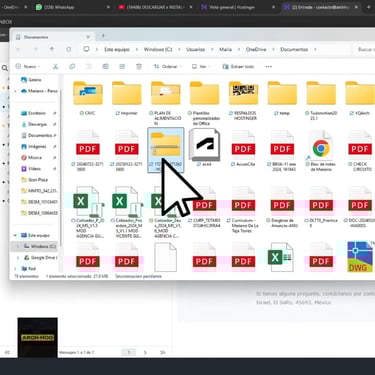Click the ARCH-HDO logo thumbnail in webmail

click(x=38, y=337)
